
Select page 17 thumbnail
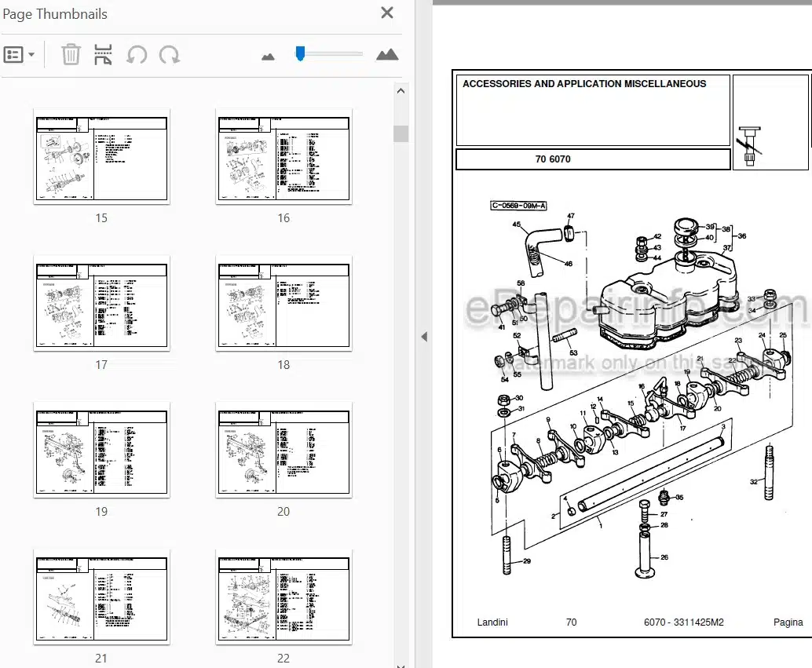(101, 304)
